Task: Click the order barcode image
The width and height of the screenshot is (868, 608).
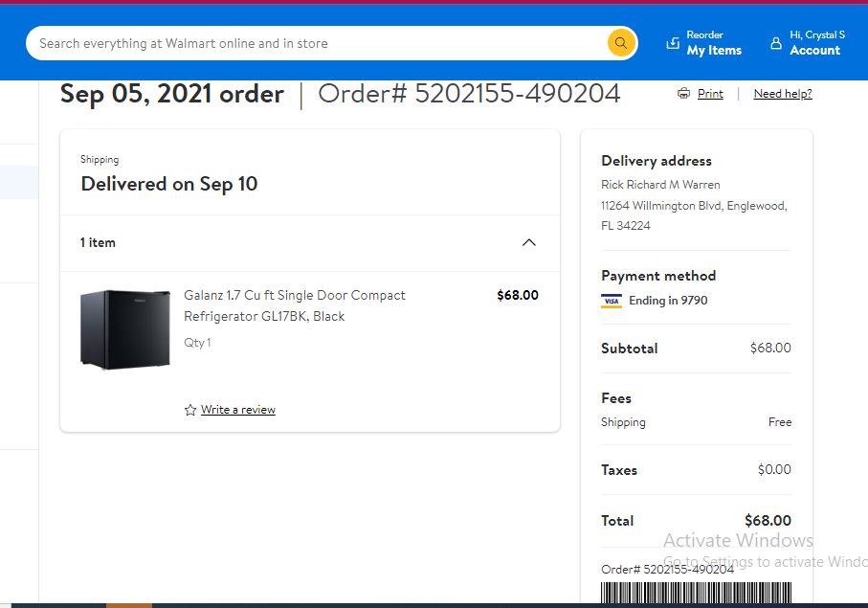Action: coord(696,593)
